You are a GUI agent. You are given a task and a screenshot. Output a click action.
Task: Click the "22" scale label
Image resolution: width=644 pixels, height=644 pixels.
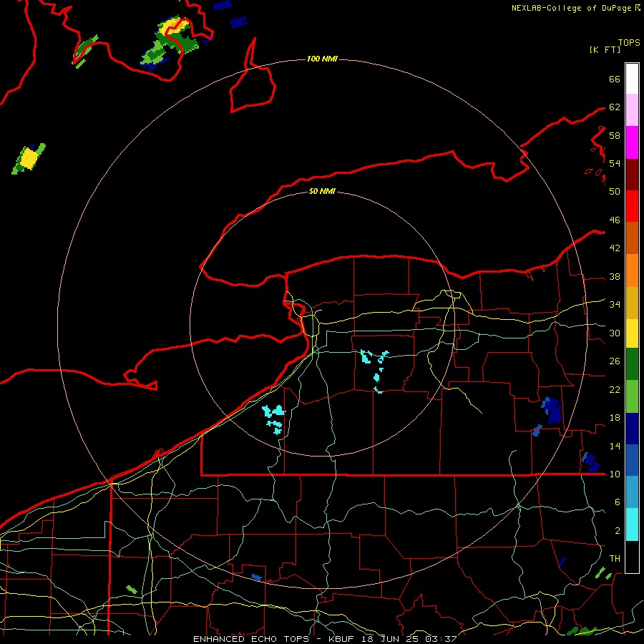click(x=615, y=390)
